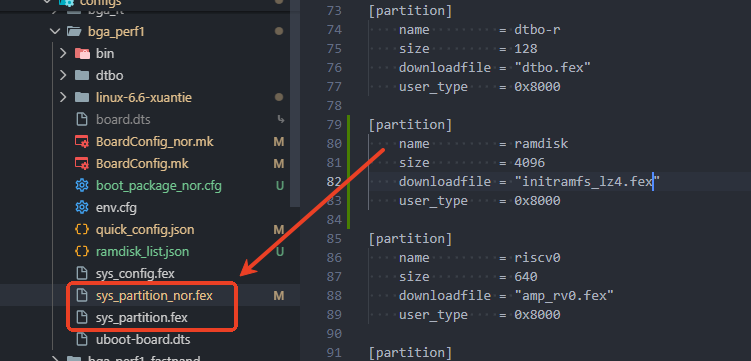The image size is (751, 361).
Task: Click 0x8000 on line 77
Action: tap(537, 87)
